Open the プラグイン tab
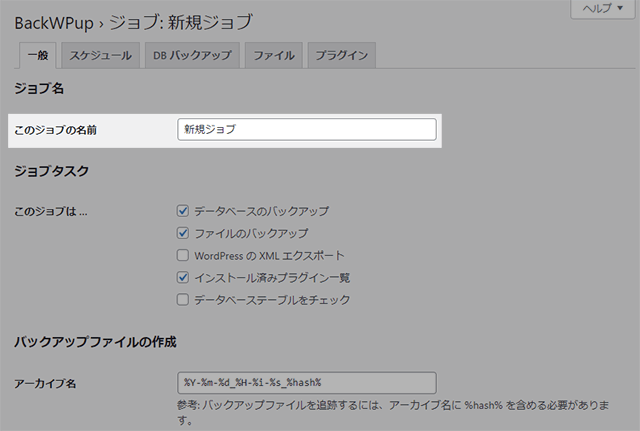640x431 pixels. [x=341, y=56]
